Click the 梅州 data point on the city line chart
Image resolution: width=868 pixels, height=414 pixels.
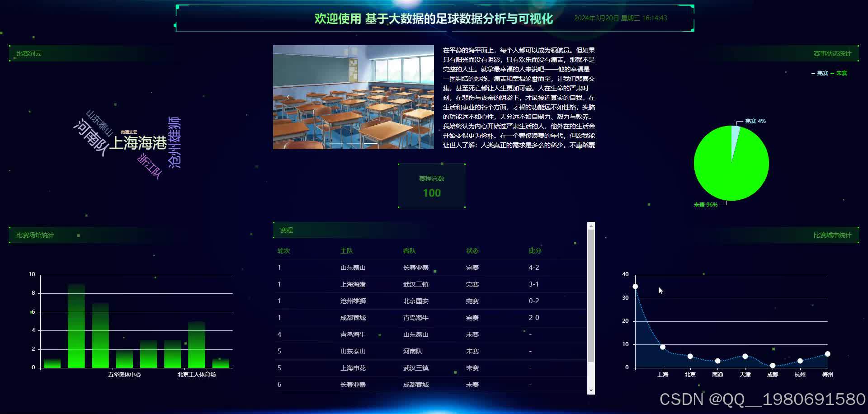point(828,354)
